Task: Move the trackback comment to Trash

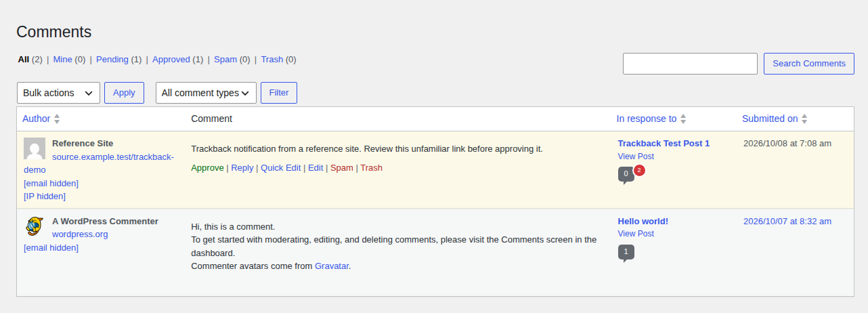Action: (371, 168)
